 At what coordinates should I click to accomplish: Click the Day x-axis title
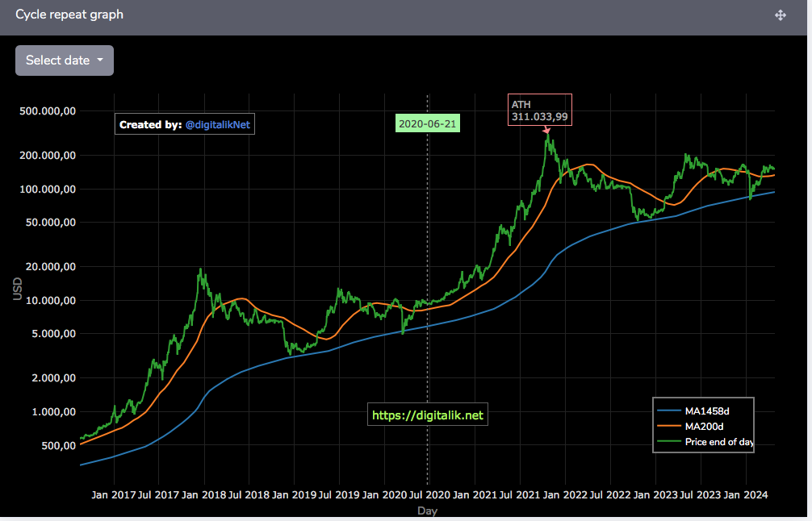tap(427, 511)
